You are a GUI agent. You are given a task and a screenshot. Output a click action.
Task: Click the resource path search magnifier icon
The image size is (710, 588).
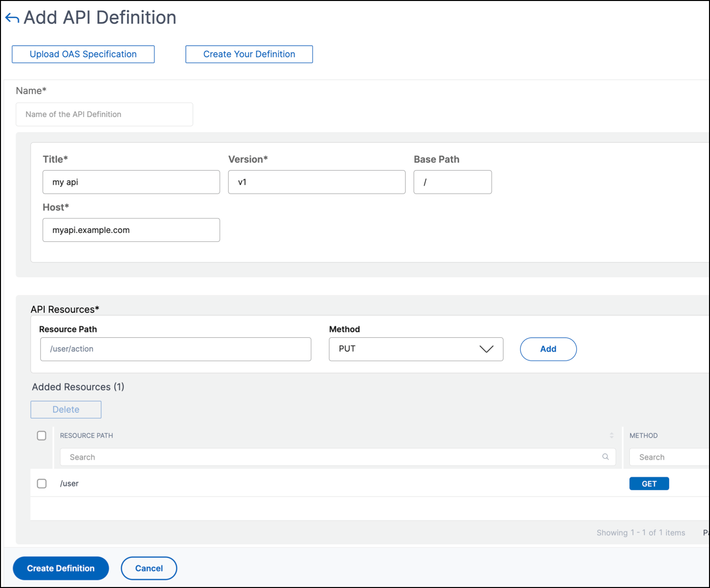click(605, 457)
